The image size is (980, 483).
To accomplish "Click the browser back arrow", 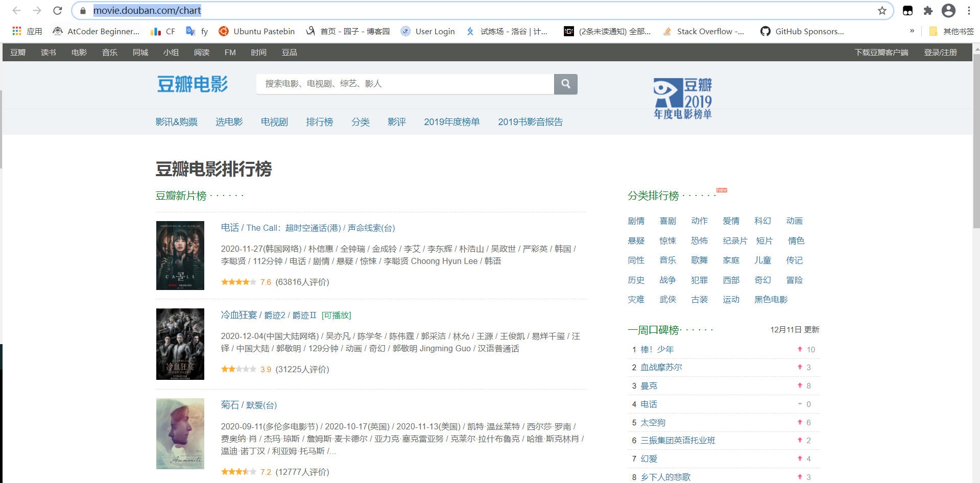I will tap(16, 10).
